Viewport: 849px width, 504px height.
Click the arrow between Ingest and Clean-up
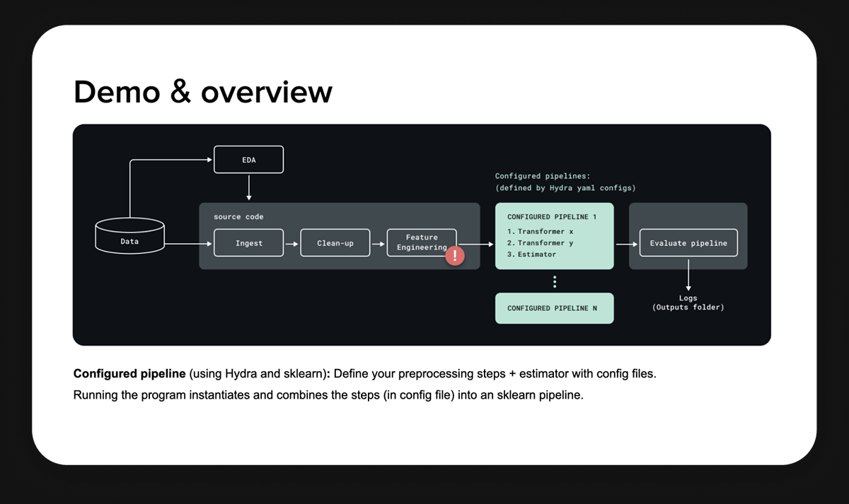click(291, 243)
